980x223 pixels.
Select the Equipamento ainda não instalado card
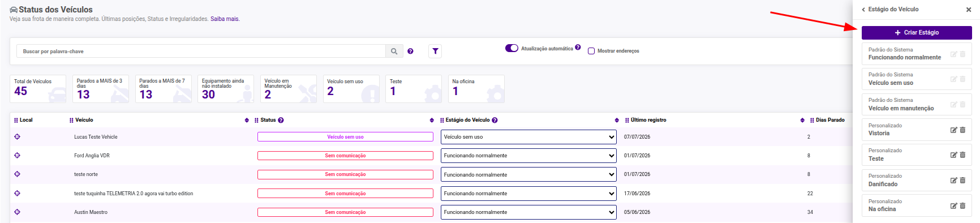(x=226, y=89)
